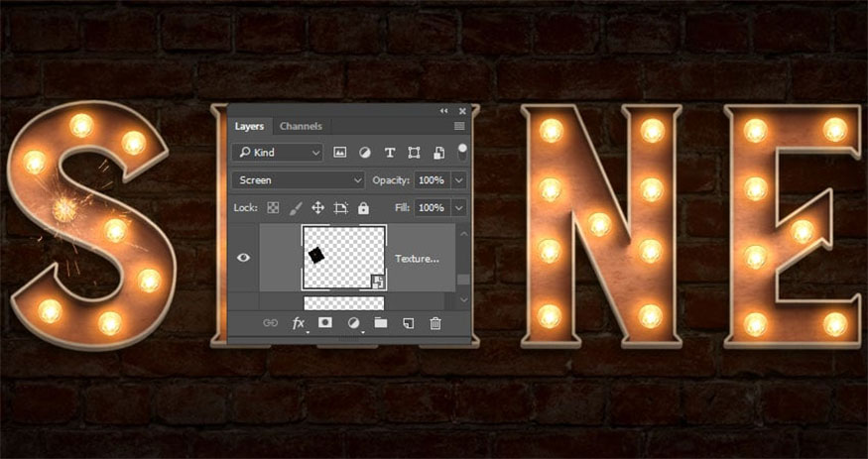Select the Texture layer thumbnail
Screen dimensions: 868x459
(344, 257)
